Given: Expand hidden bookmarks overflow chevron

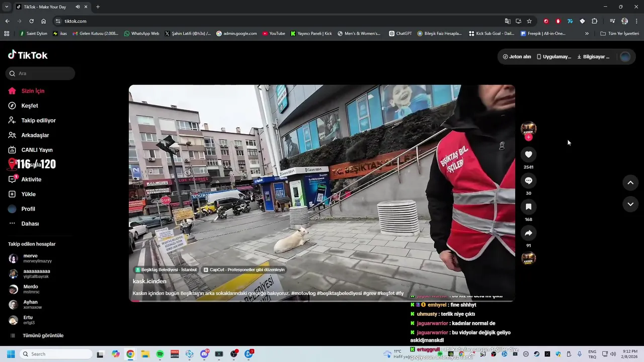Looking at the screenshot, I should tap(587, 34).
